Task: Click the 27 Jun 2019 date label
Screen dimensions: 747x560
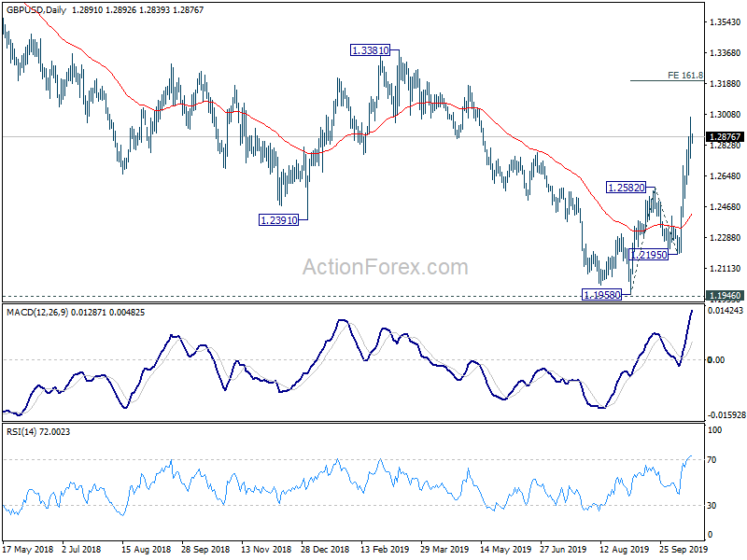Action: [x=564, y=549]
